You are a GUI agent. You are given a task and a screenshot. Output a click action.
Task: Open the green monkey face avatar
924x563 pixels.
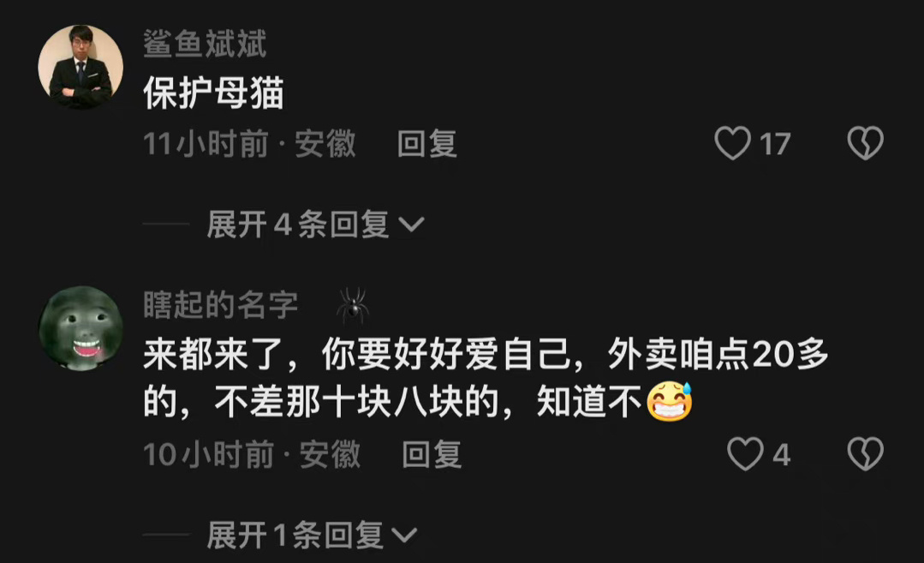coord(80,329)
